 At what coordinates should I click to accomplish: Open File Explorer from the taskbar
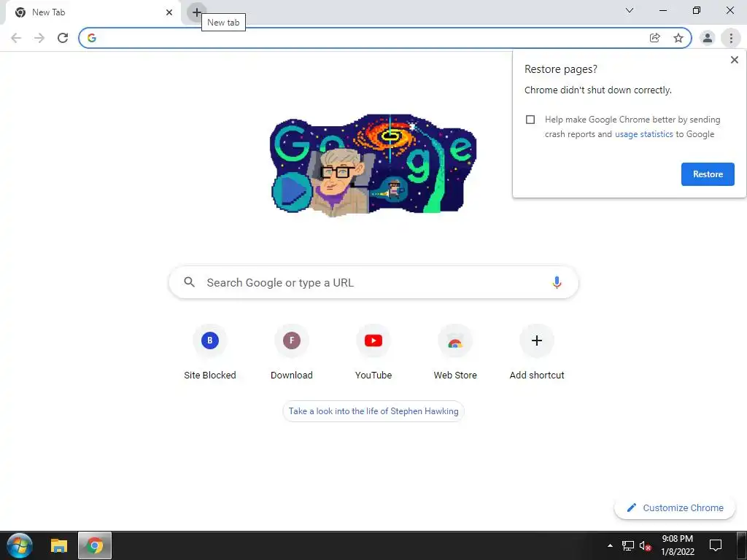[x=59, y=545]
